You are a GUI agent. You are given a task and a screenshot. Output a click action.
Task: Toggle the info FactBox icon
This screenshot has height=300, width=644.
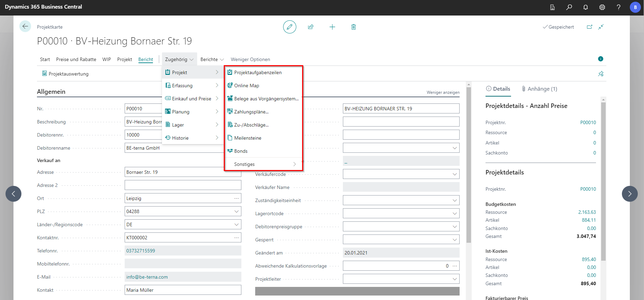pyautogui.click(x=600, y=59)
